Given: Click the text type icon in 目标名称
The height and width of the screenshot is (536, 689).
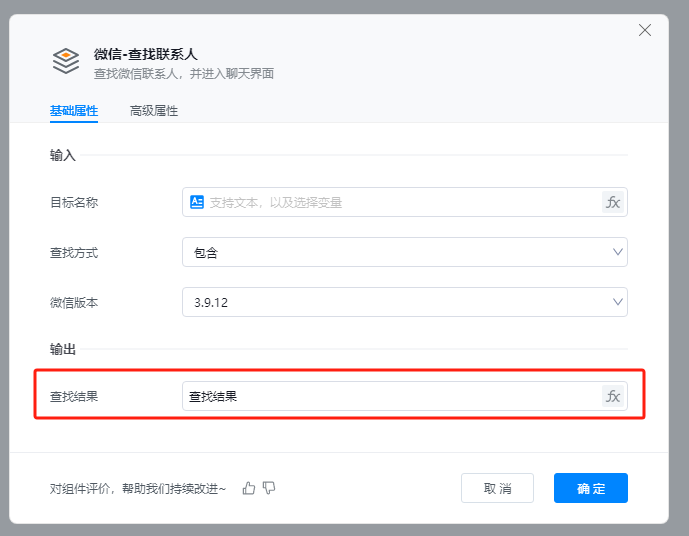Looking at the screenshot, I should pyautogui.click(x=197, y=202).
